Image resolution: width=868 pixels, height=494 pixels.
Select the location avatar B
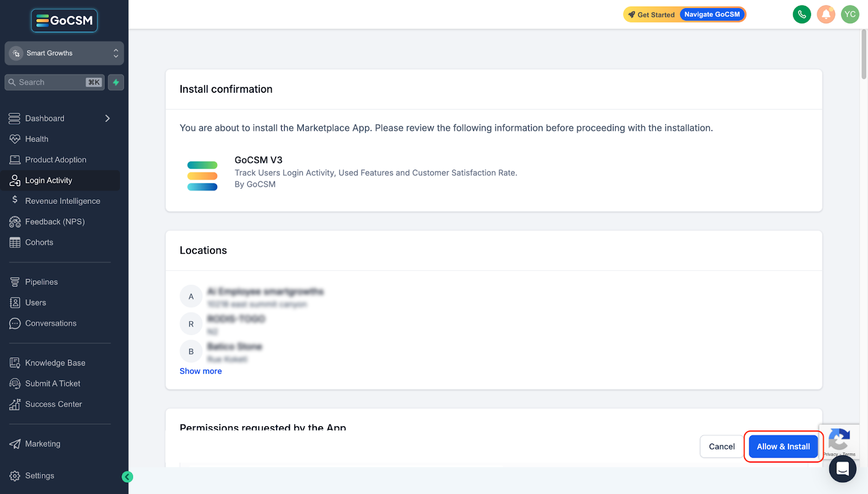(x=191, y=351)
